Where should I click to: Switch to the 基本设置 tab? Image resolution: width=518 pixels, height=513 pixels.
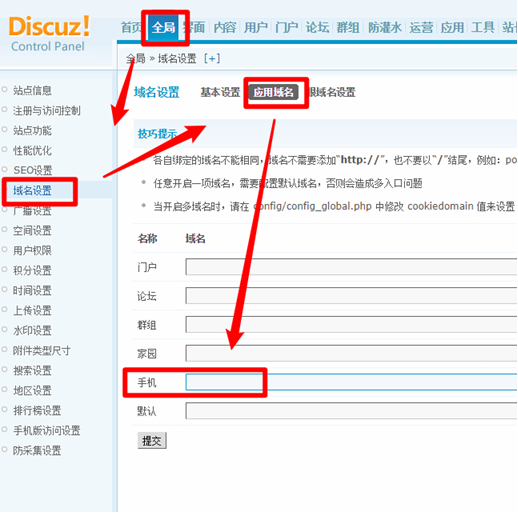[x=220, y=92]
